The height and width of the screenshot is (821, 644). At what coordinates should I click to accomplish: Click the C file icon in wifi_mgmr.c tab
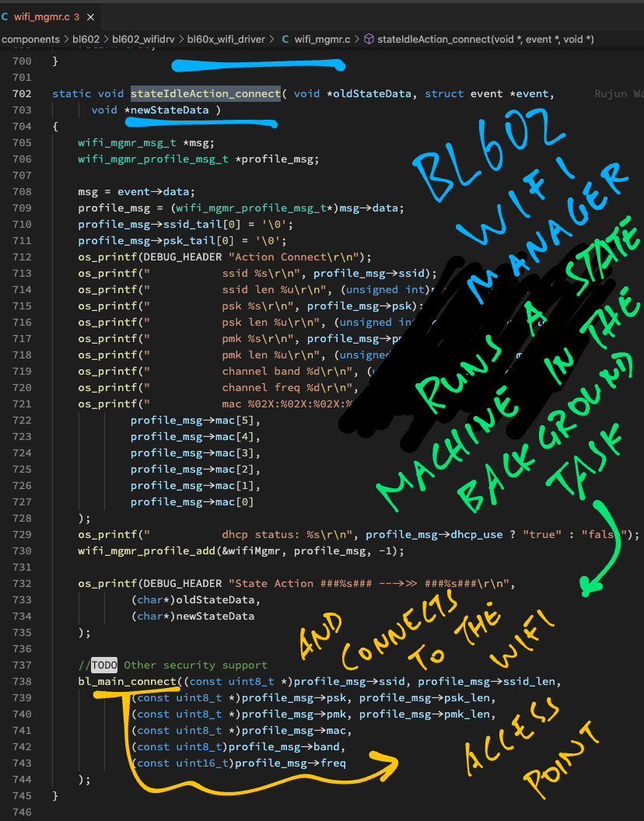[5, 16]
